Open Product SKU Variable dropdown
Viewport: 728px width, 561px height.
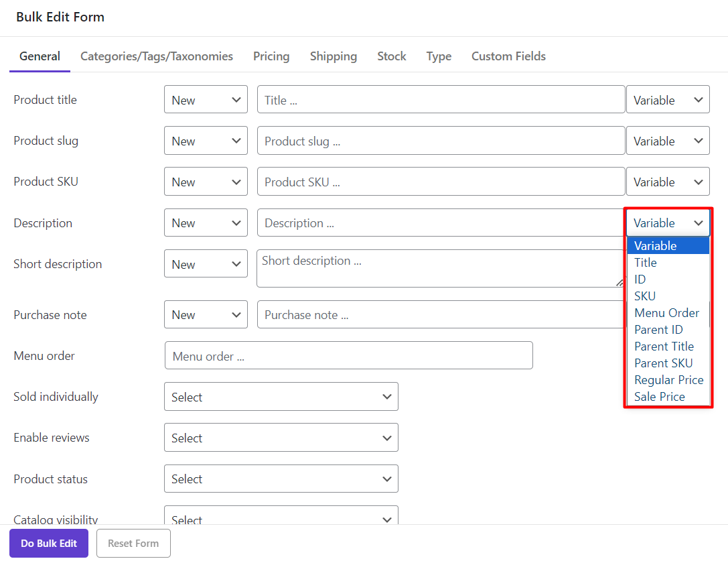tap(668, 181)
